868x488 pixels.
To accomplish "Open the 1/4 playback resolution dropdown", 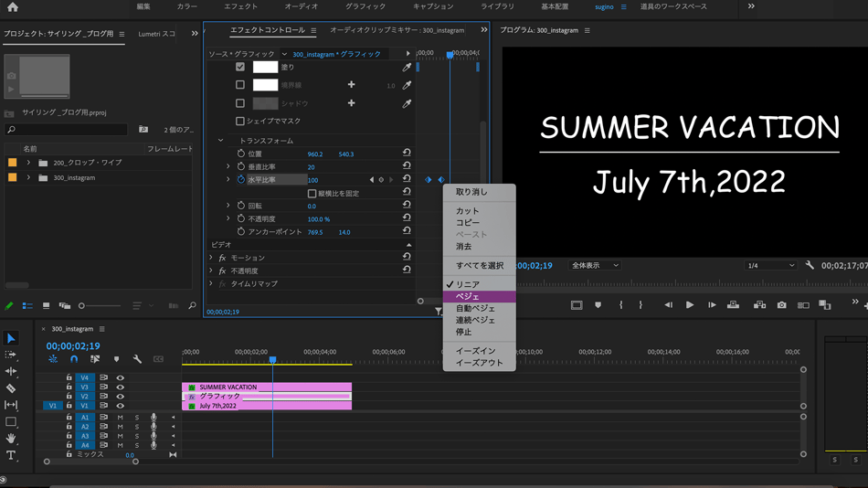I will coord(770,265).
